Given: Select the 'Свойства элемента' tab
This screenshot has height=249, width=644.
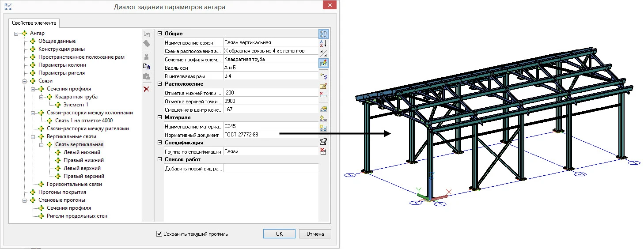Looking at the screenshot, I should [x=34, y=23].
